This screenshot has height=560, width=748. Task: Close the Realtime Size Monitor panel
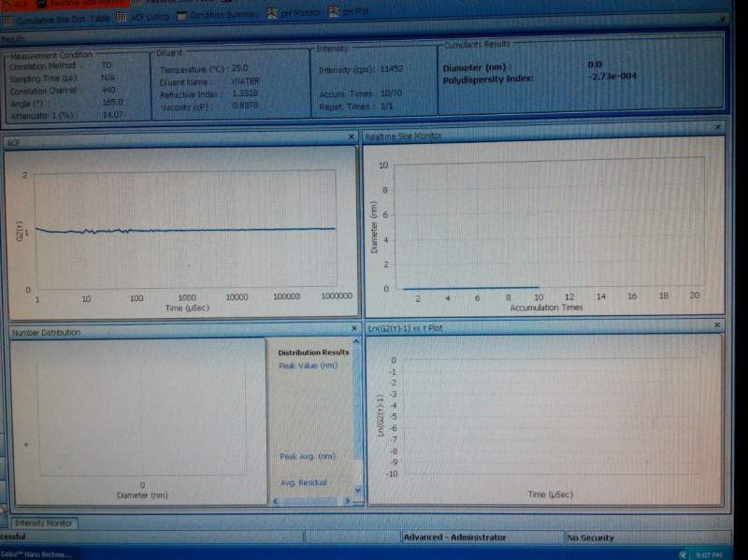tap(718, 127)
